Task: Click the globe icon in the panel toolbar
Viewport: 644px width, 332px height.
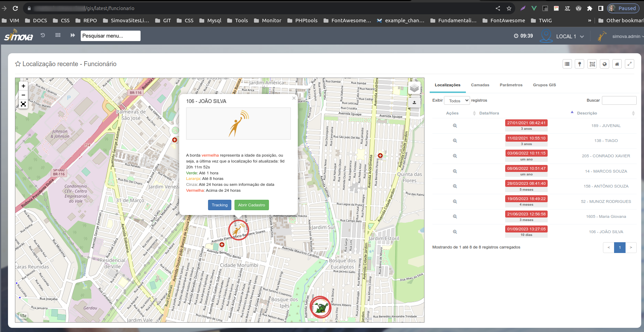Action: (604, 64)
